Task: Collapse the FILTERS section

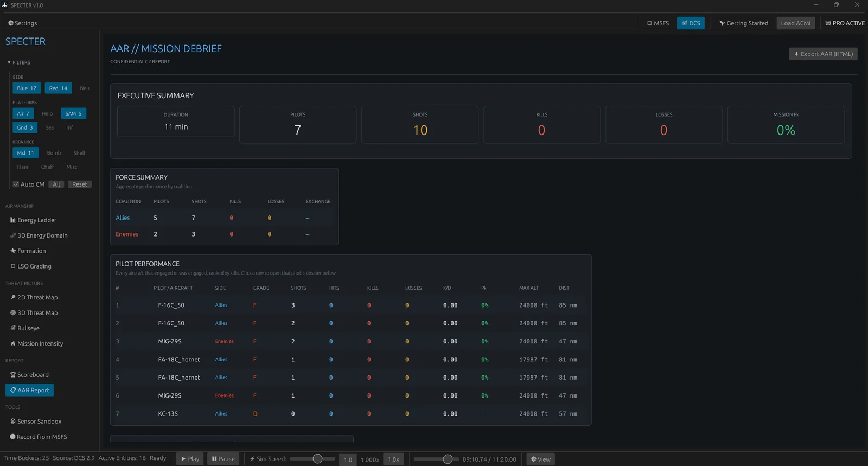Action: 19,63
